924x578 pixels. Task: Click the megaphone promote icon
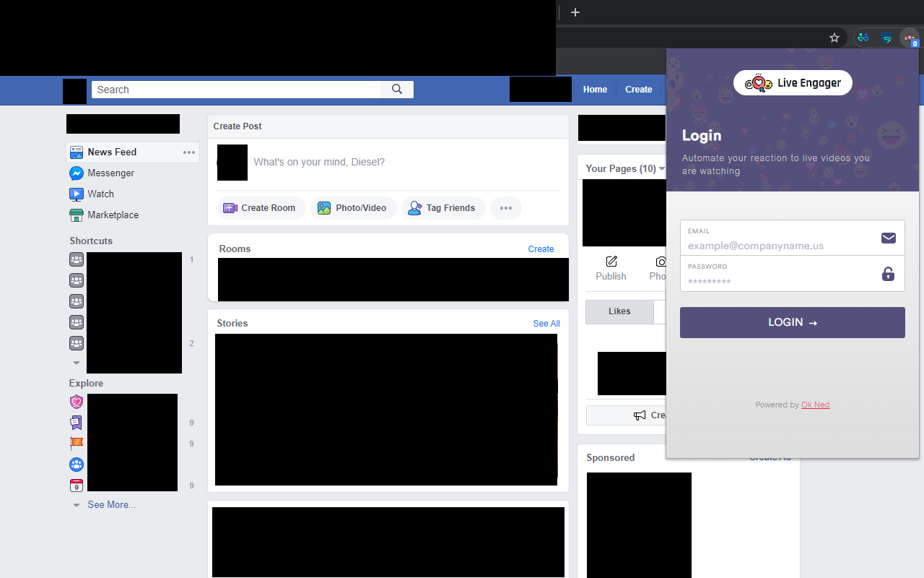tap(640, 415)
